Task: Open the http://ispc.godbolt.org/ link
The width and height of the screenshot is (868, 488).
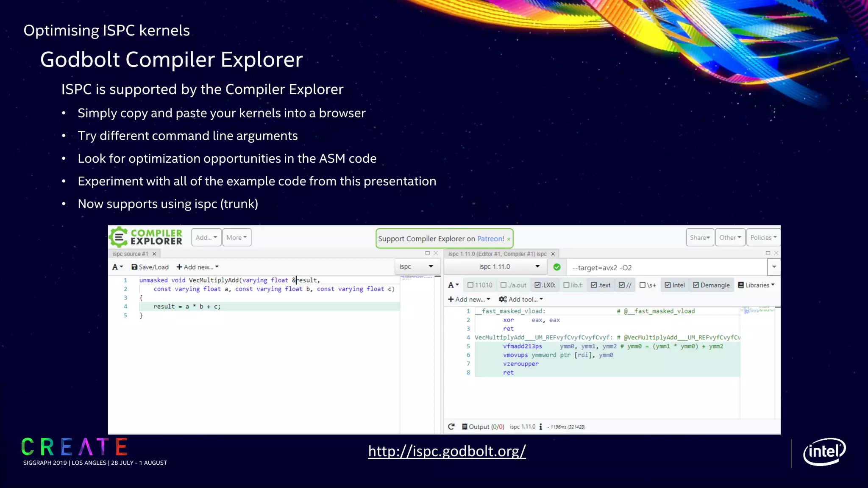Action: 447,451
